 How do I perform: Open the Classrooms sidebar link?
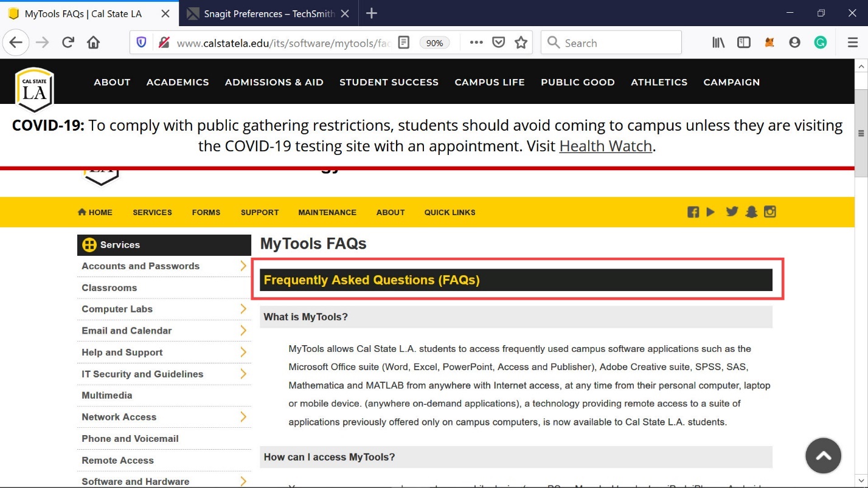pos(109,287)
